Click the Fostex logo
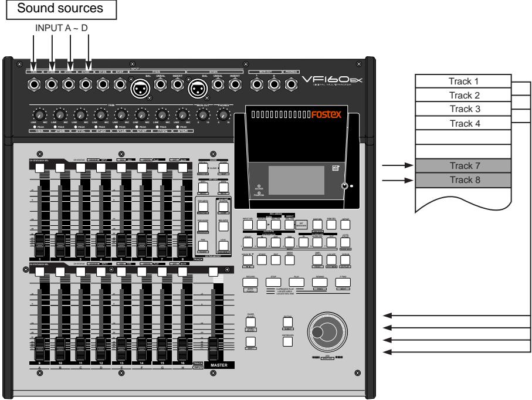 coord(326,114)
